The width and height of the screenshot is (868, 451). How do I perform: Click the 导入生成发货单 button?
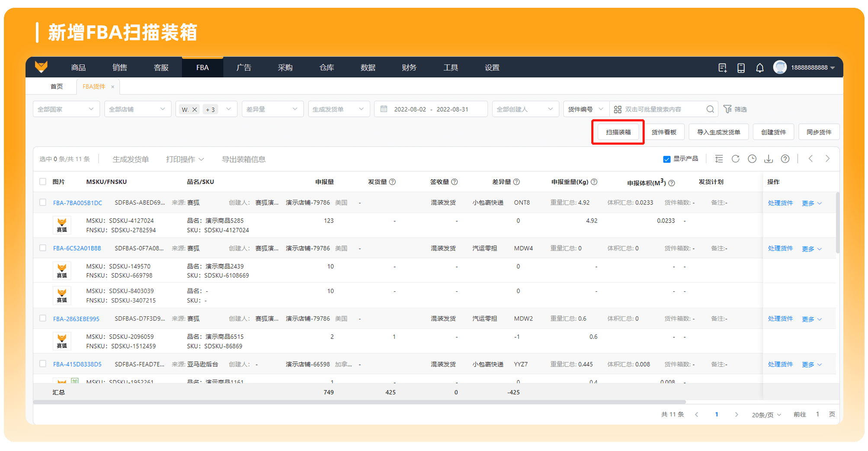click(718, 132)
